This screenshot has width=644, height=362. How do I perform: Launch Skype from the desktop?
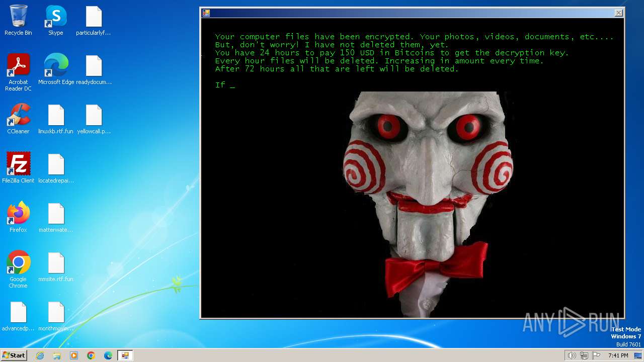tap(56, 20)
